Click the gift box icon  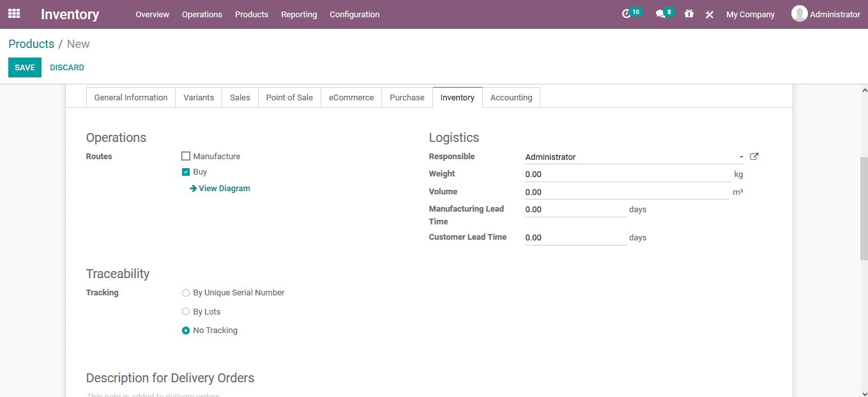pyautogui.click(x=689, y=13)
